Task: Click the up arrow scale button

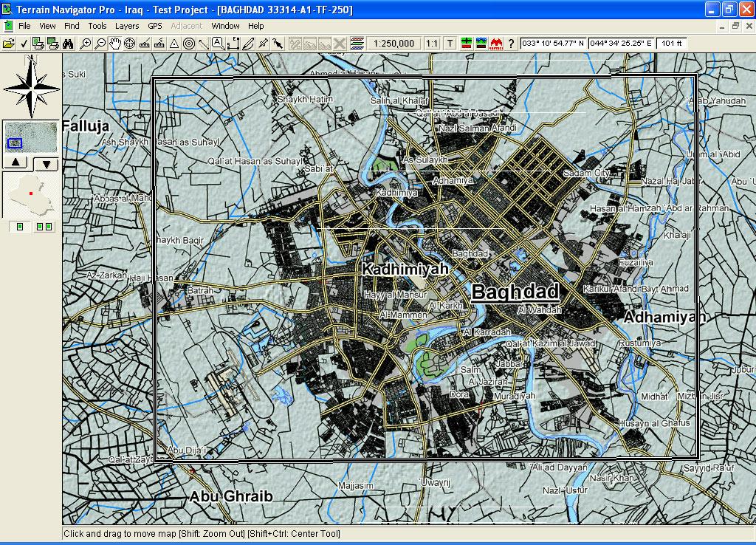Action: click(x=16, y=162)
